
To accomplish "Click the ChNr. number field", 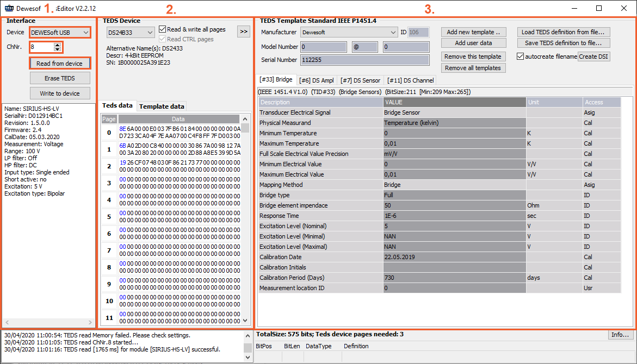I will pyautogui.click(x=42, y=47).
